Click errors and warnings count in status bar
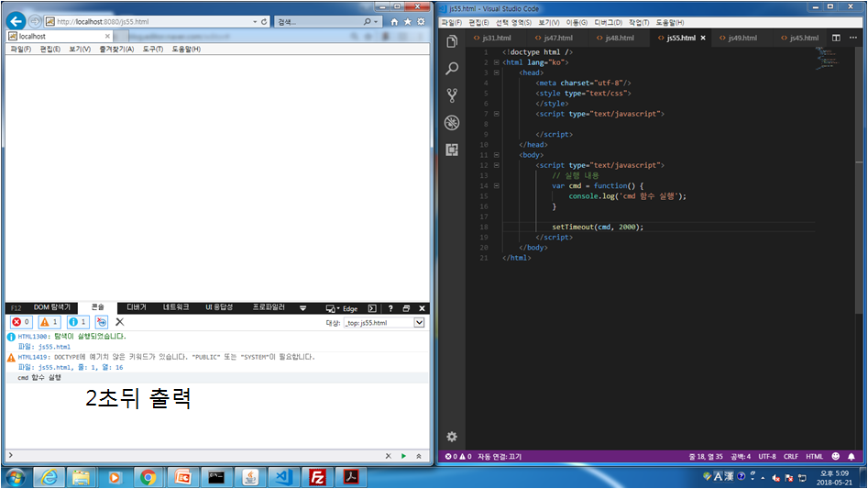The image size is (868, 489). tap(458, 456)
